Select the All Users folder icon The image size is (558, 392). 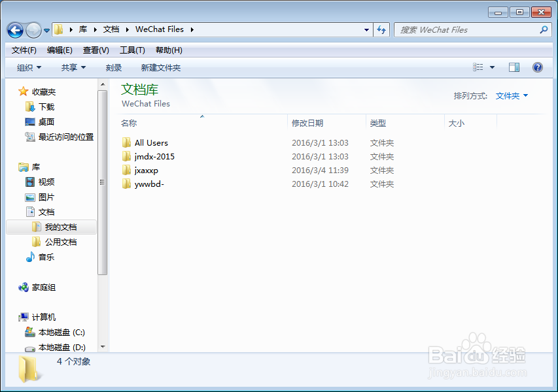pyautogui.click(x=126, y=143)
